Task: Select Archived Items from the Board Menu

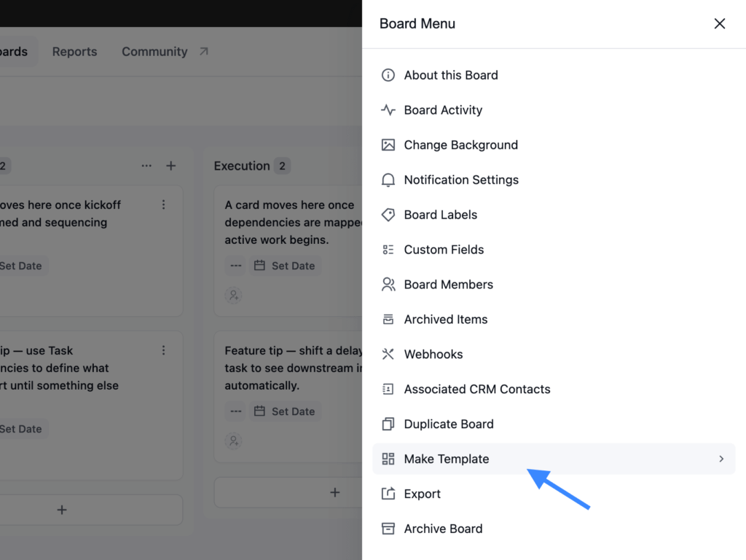Action: [554, 320]
